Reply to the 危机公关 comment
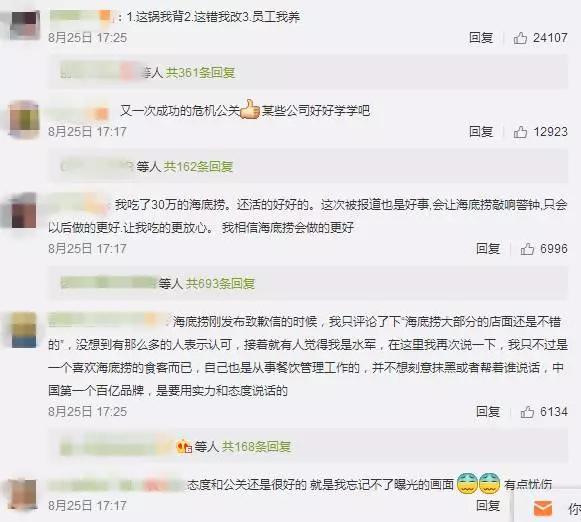The height and width of the screenshot is (522, 581). 481,132
